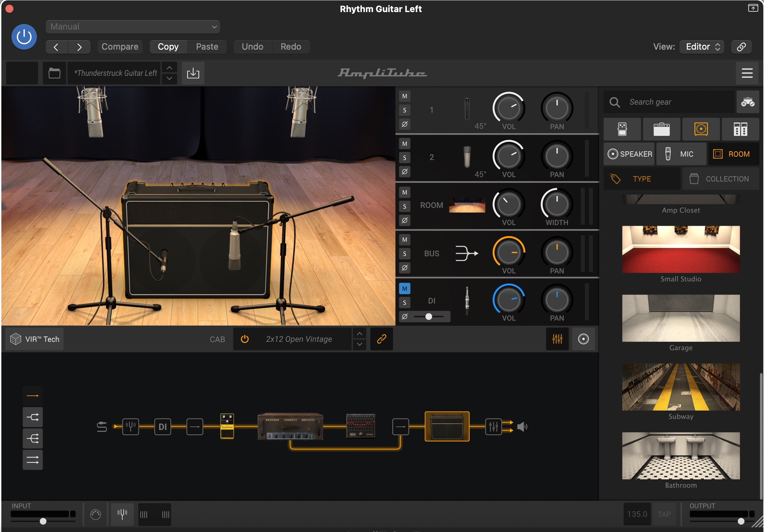Click the VIR Tech button
764x532 pixels.
click(x=35, y=339)
